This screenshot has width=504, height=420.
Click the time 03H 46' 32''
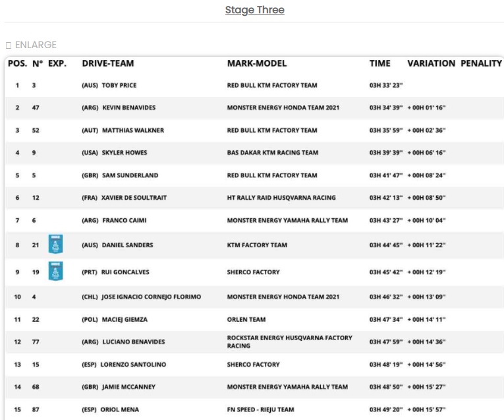pyautogui.click(x=386, y=297)
